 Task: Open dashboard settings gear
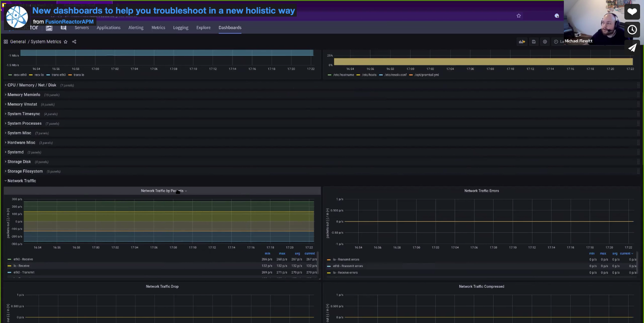[545, 42]
